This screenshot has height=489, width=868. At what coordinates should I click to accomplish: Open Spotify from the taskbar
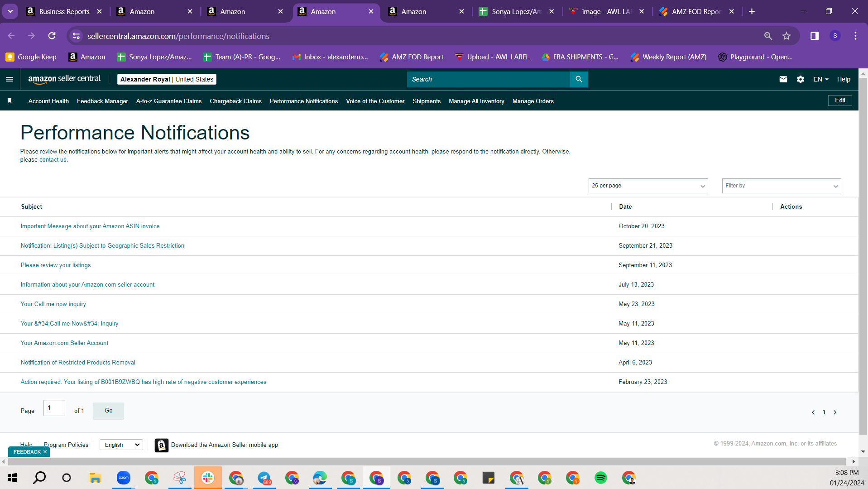tap(601, 478)
